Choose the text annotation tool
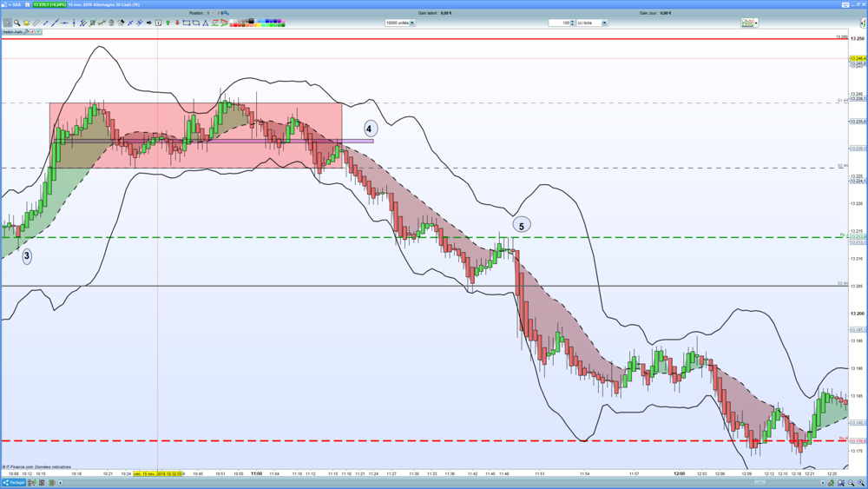Screen dimensions: 868x489 (158, 23)
